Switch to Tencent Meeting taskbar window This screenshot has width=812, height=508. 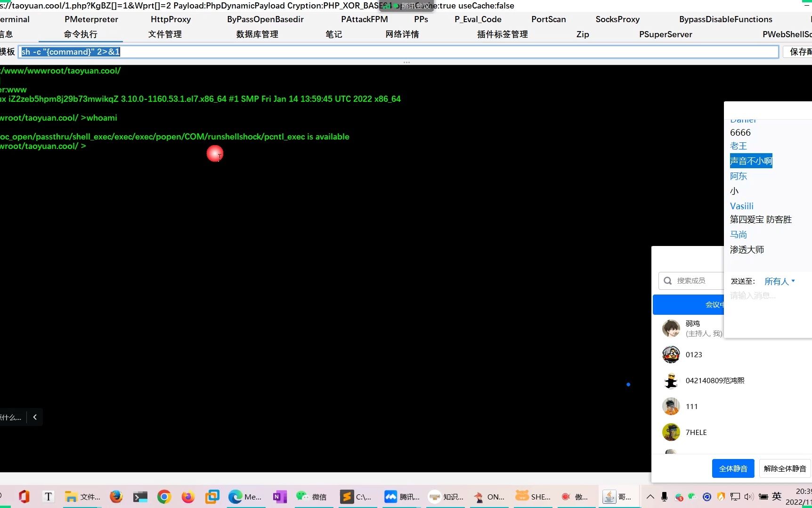point(402,496)
